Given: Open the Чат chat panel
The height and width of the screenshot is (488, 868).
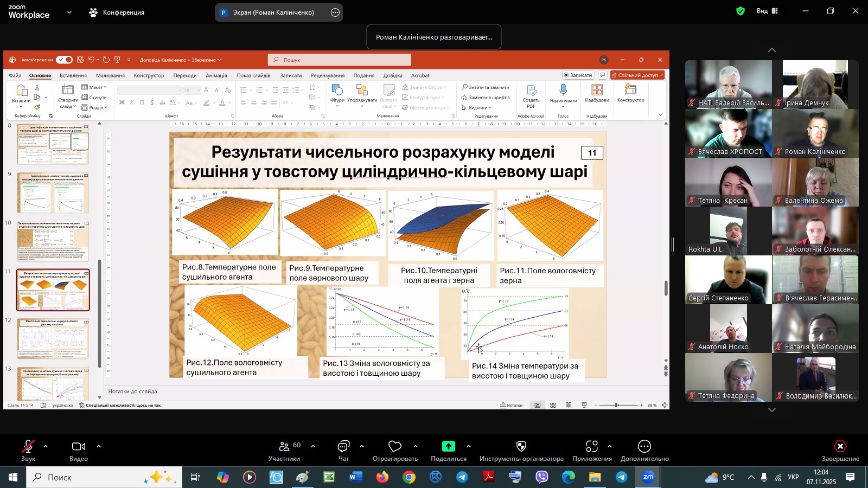Looking at the screenshot, I should pyautogui.click(x=343, y=447).
